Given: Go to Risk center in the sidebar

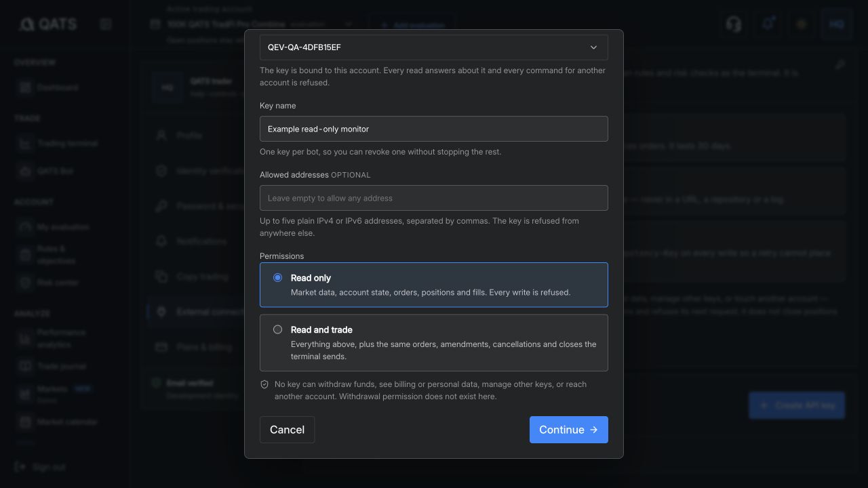Looking at the screenshot, I should [58, 283].
